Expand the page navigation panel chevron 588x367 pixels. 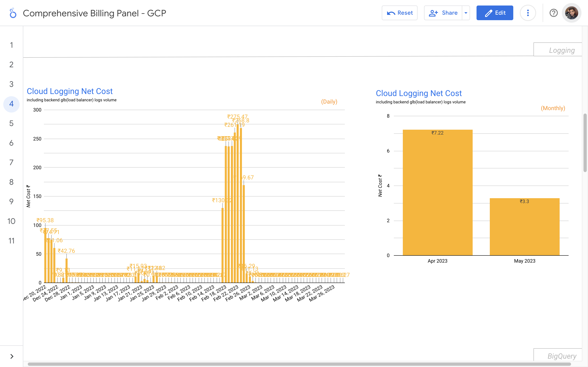click(12, 356)
